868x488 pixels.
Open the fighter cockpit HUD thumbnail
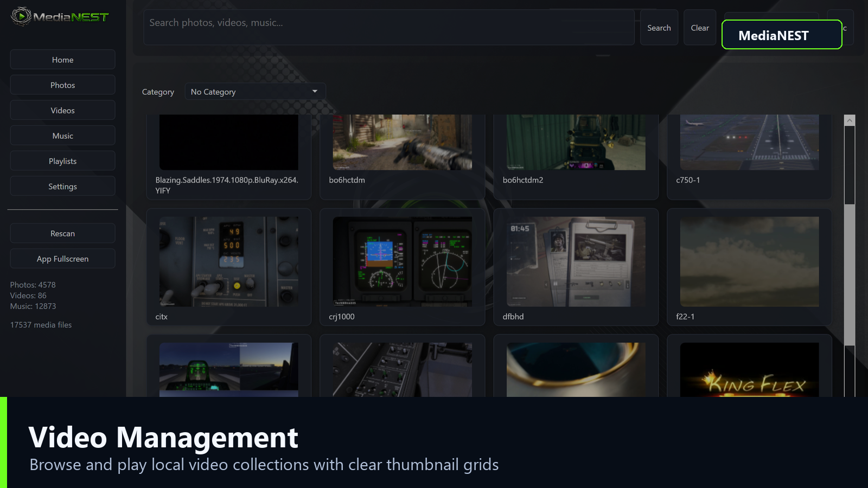click(228, 370)
